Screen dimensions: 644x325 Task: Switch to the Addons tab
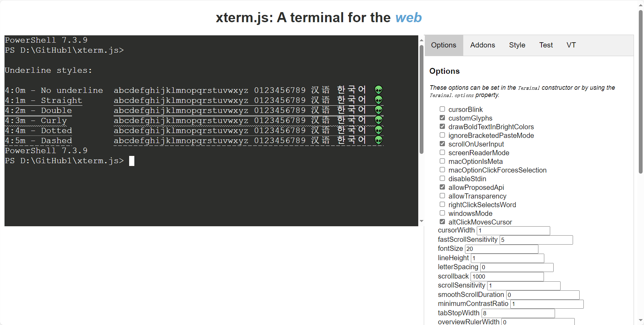(482, 45)
